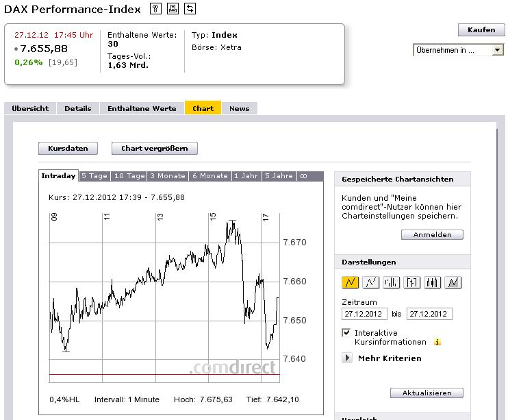The image size is (508, 420).
Task: Switch to the Details tab
Action: [78, 108]
